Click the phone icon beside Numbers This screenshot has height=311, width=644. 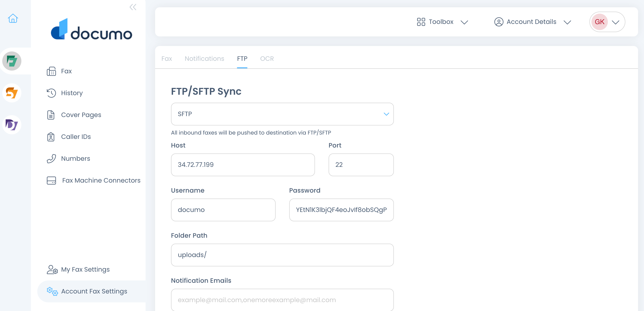click(x=51, y=159)
